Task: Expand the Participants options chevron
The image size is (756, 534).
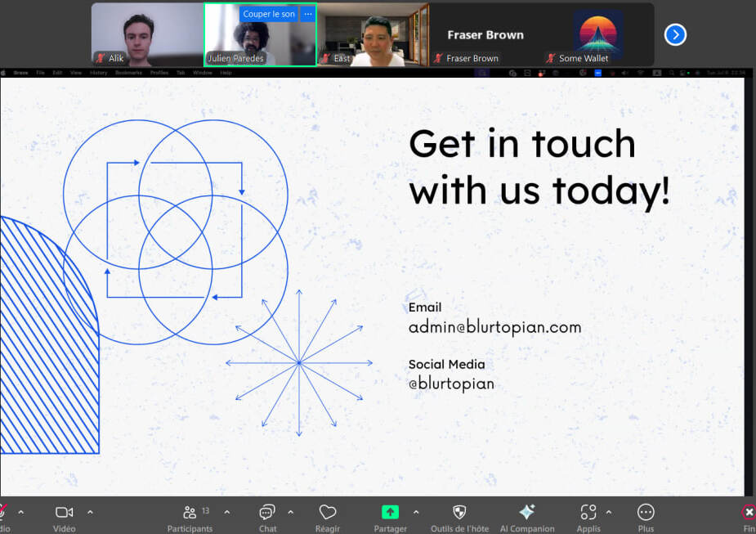Action: pyautogui.click(x=227, y=512)
